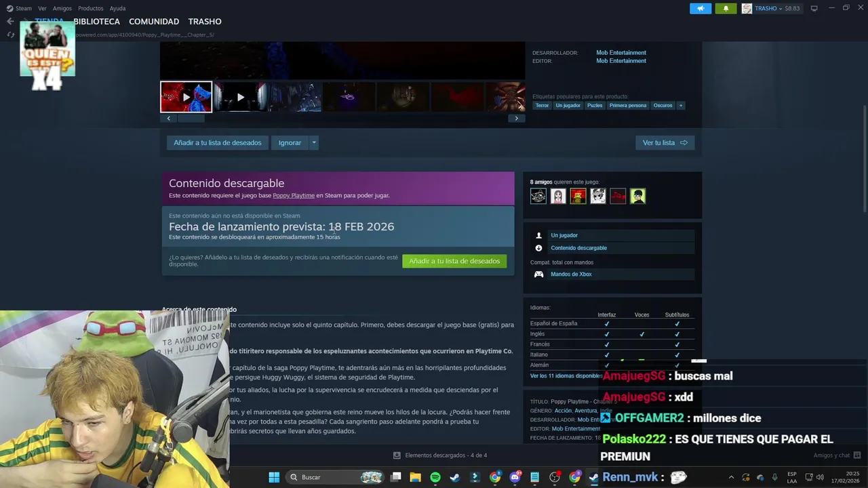Open the Amigos y chat panel
The width and height of the screenshot is (868, 488).
coord(837,455)
